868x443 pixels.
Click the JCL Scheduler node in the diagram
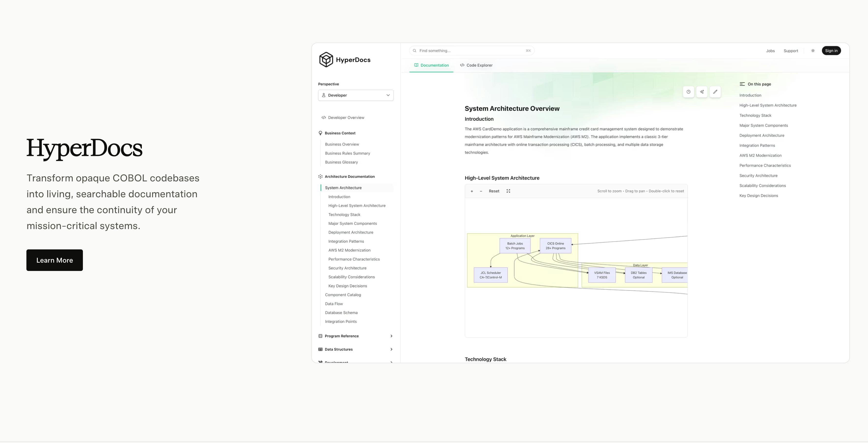[x=491, y=275]
